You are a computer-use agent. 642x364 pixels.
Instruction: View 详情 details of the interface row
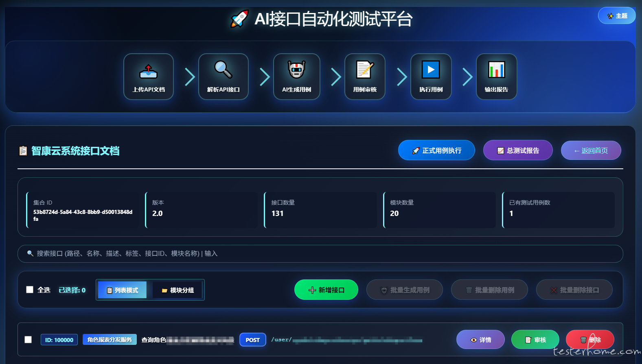[x=480, y=340]
